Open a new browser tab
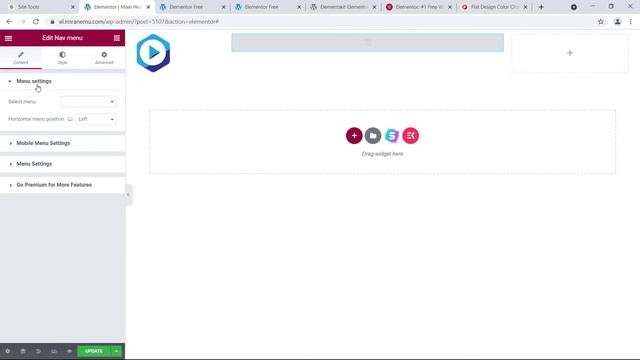This screenshot has width=640, height=360. click(541, 7)
